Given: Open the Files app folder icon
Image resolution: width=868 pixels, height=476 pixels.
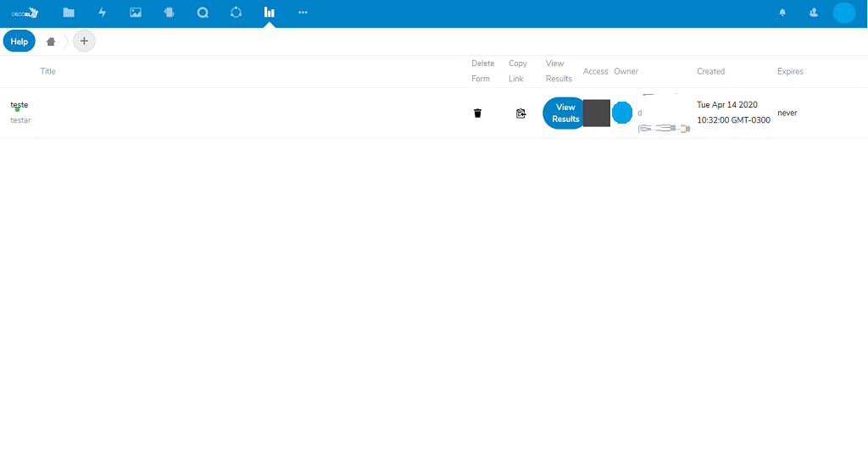Looking at the screenshot, I should [69, 13].
